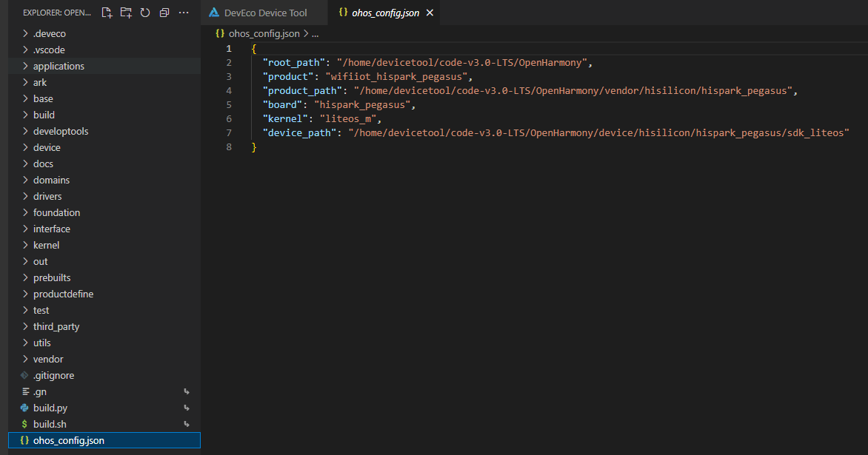The width and height of the screenshot is (868, 455).
Task: Open the .gn file
Action: 104,392
